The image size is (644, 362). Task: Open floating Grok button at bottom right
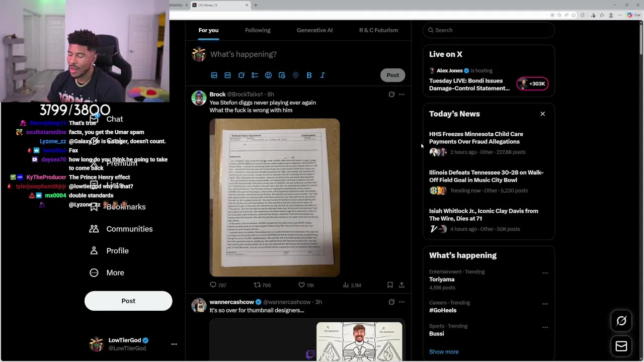[621, 321]
